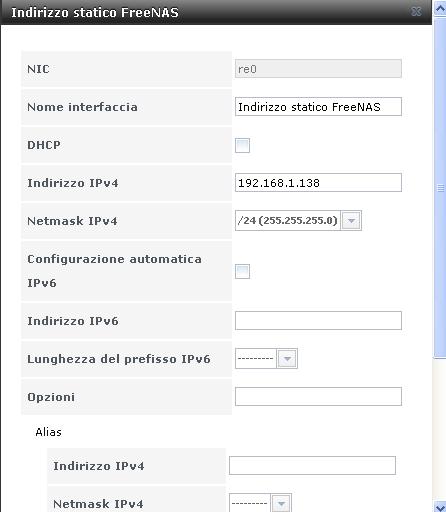This screenshot has height=512, width=446.
Task: Close the Indirizzo statico FreeNAS dialog
Action: pyautogui.click(x=416, y=12)
